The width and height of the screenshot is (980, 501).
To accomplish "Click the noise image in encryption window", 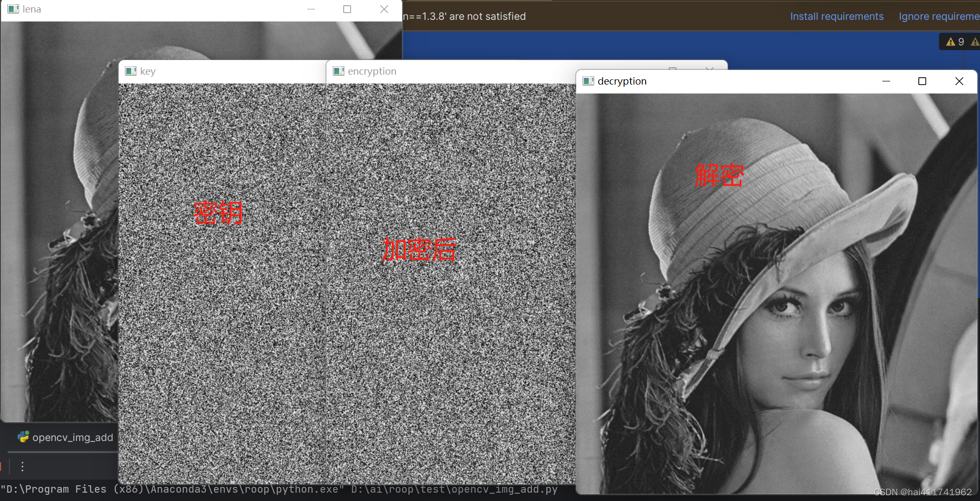I will (x=451, y=284).
